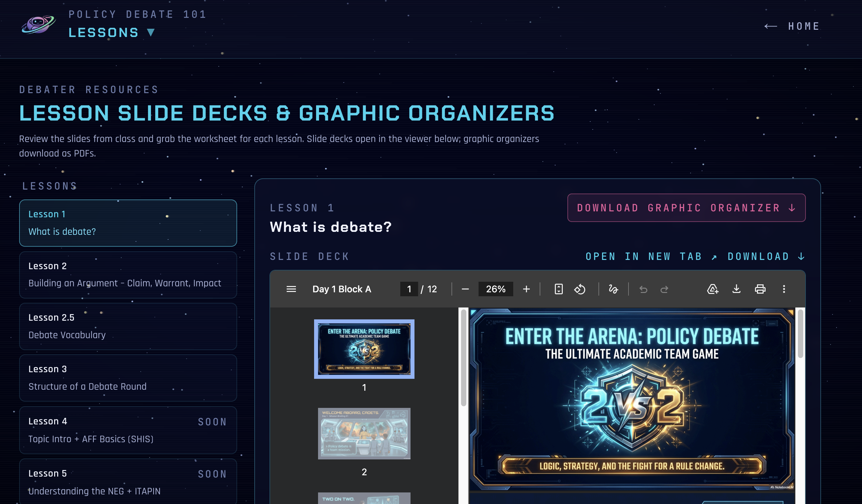The image size is (862, 504).
Task: Rotate the document counterclockwise
Action: point(580,289)
